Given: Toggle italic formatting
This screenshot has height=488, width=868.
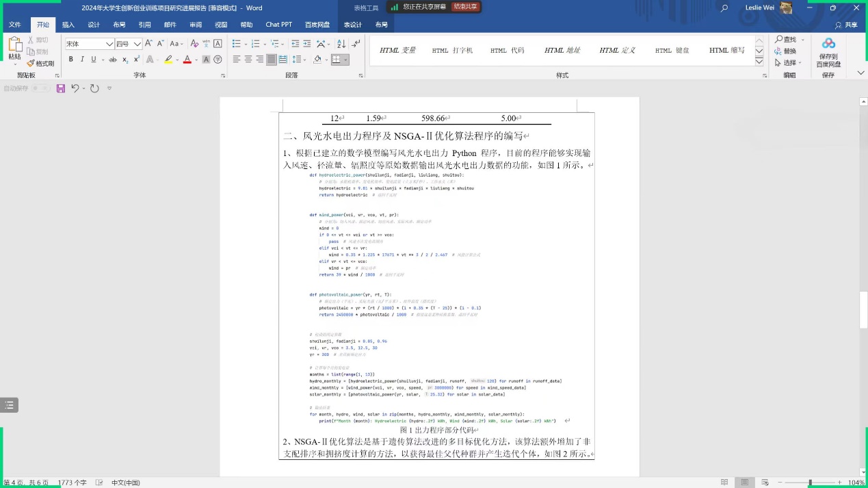Looking at the screenshot, I should click(x=82, y=60).
